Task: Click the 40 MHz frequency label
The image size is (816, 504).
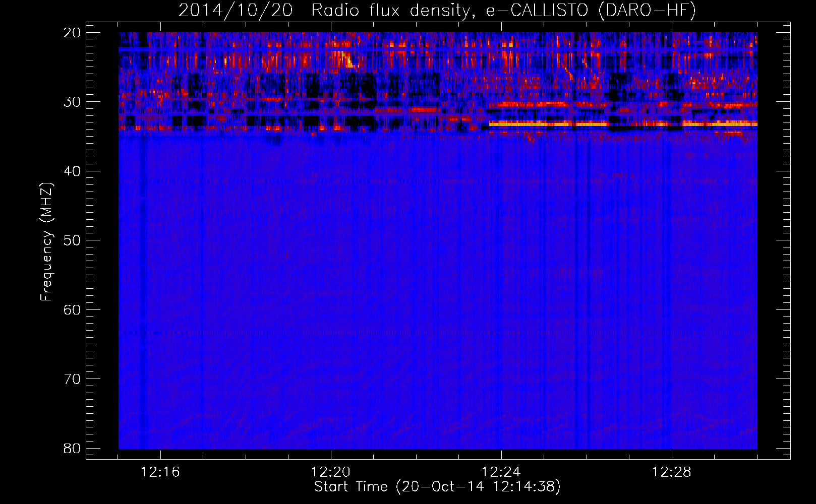Action: [72, 171]
